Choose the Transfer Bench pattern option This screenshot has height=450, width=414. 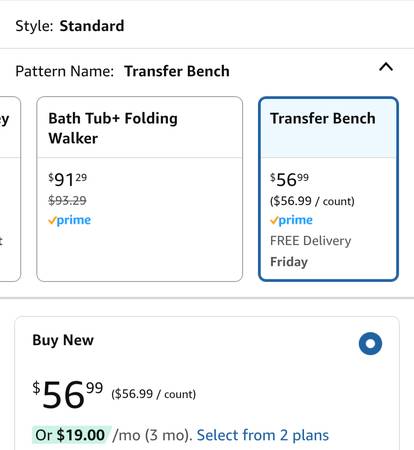(328, 189)
